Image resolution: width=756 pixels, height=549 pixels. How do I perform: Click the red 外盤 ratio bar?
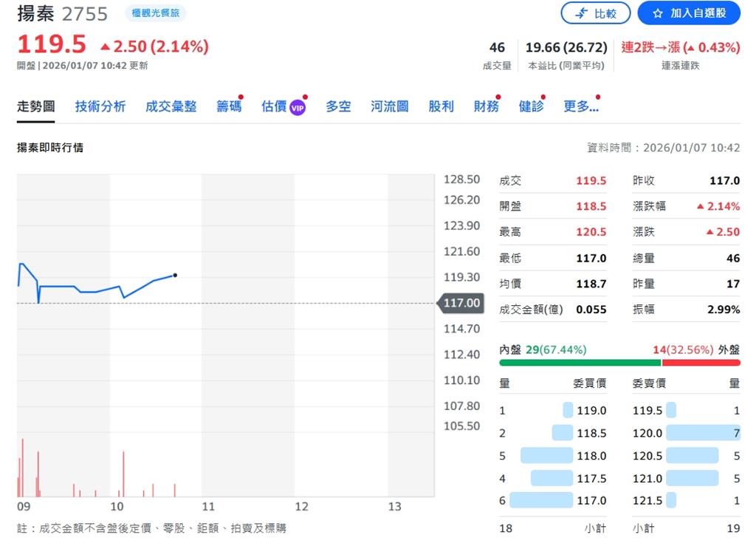[x=701, y=363]
